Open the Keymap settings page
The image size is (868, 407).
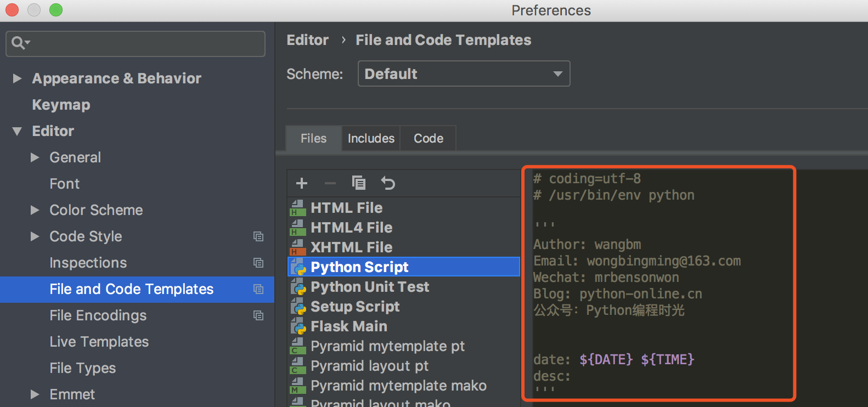[61, 105]
